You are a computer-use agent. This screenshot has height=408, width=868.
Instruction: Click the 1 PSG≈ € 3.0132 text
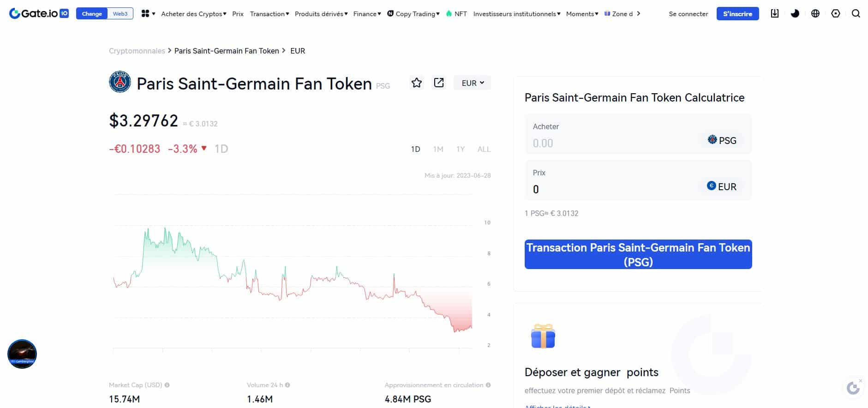coord(551,213)
